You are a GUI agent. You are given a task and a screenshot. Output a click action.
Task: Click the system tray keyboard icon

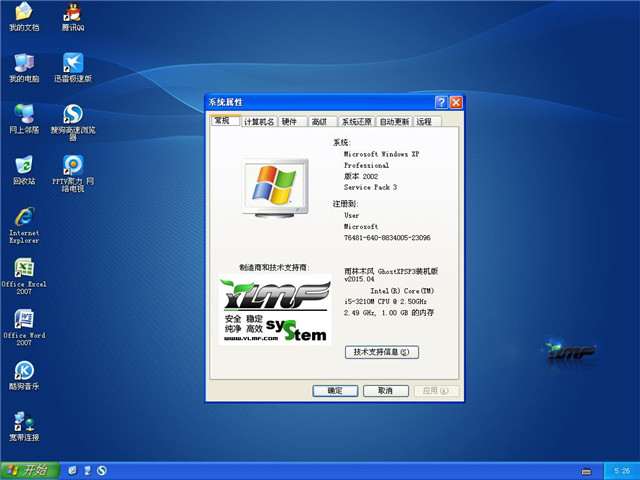pos(587,471)
